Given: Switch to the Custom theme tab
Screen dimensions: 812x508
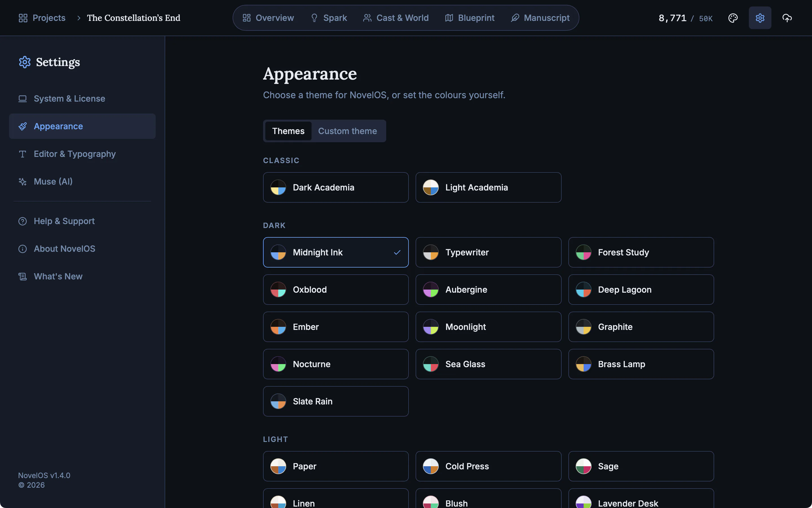Looking at the screenshot, I should pos(347,131).
